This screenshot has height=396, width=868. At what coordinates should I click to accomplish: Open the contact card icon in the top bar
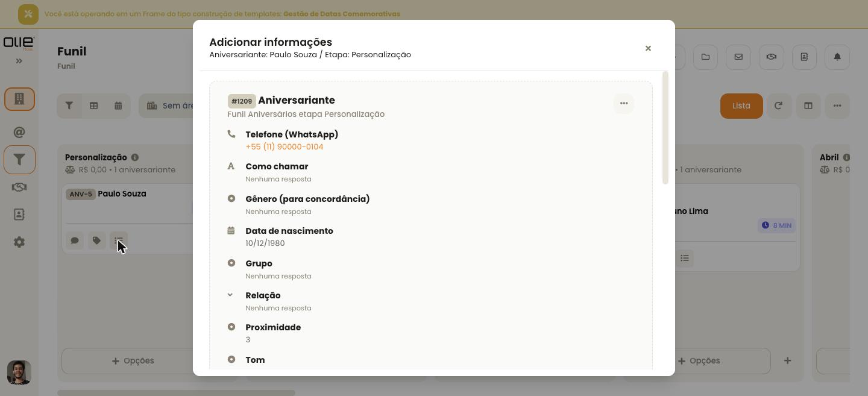804,57
